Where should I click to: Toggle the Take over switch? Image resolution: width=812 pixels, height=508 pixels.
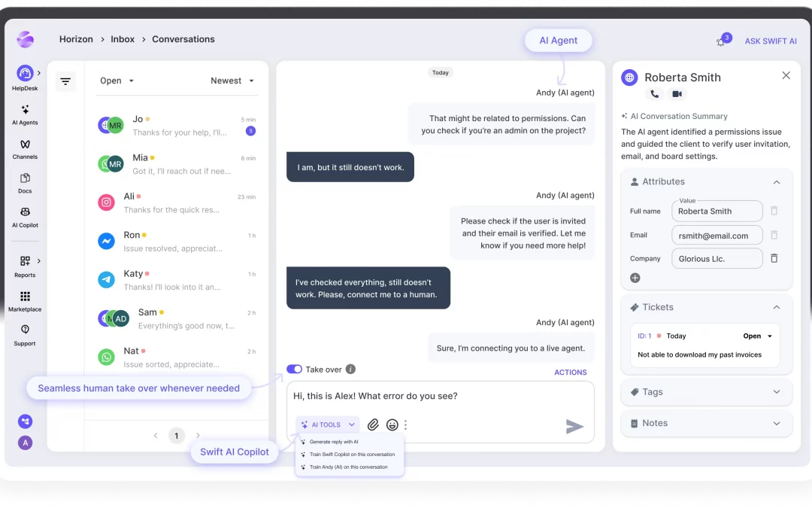(x=294, y=370)
